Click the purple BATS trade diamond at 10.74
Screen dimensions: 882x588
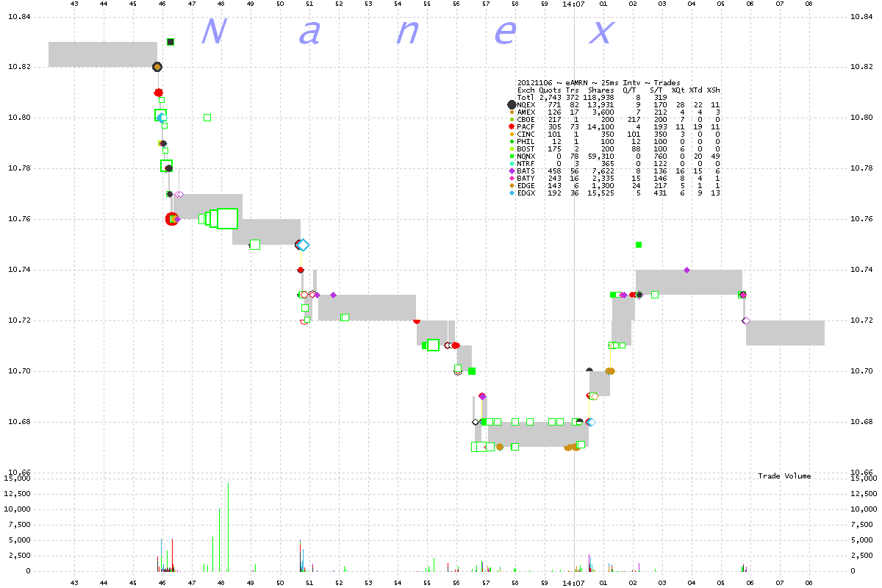point(686,270)
